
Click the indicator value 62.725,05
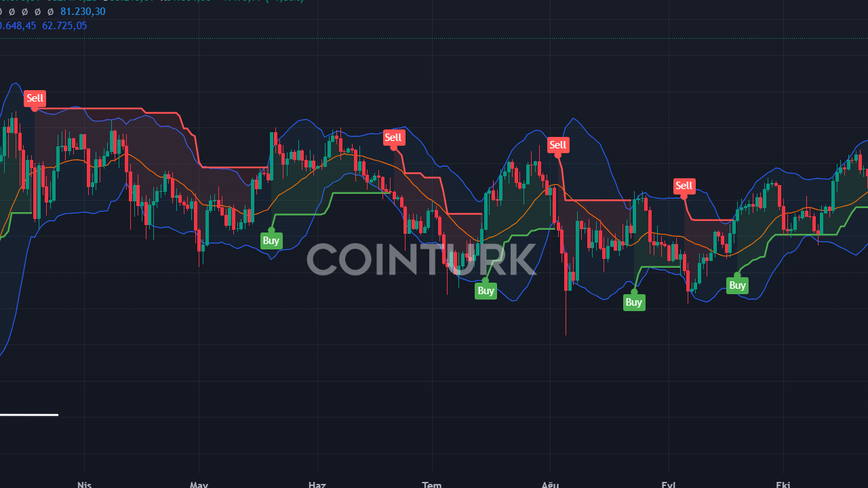pyautogui.click(x=64, y=26)
